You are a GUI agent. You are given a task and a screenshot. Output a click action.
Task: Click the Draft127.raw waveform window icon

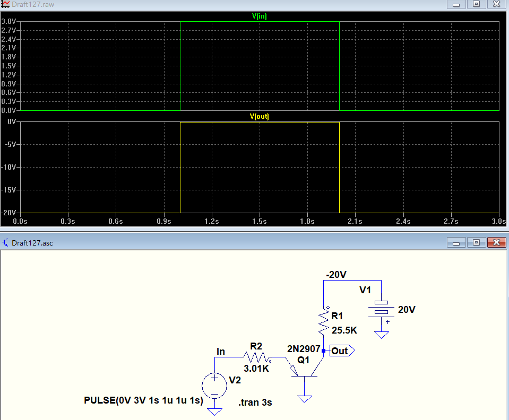pos(5,4)
